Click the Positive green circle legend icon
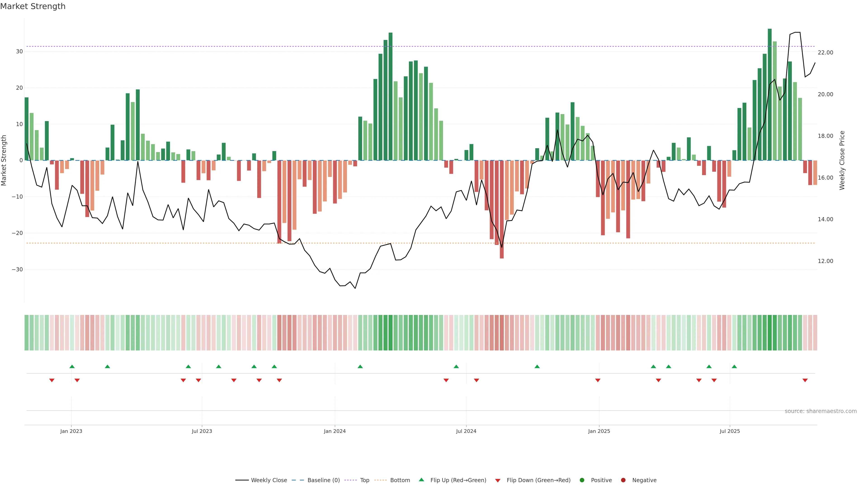 coord(582,480)
